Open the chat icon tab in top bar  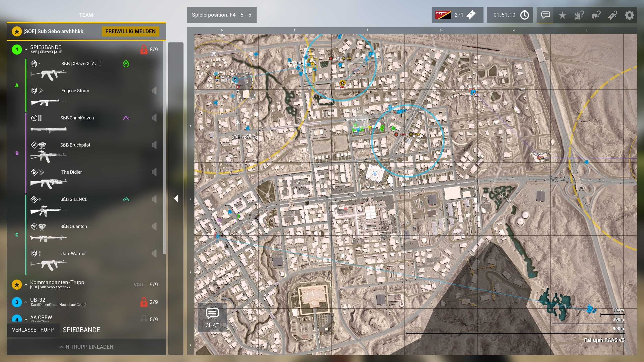(545, 15)
